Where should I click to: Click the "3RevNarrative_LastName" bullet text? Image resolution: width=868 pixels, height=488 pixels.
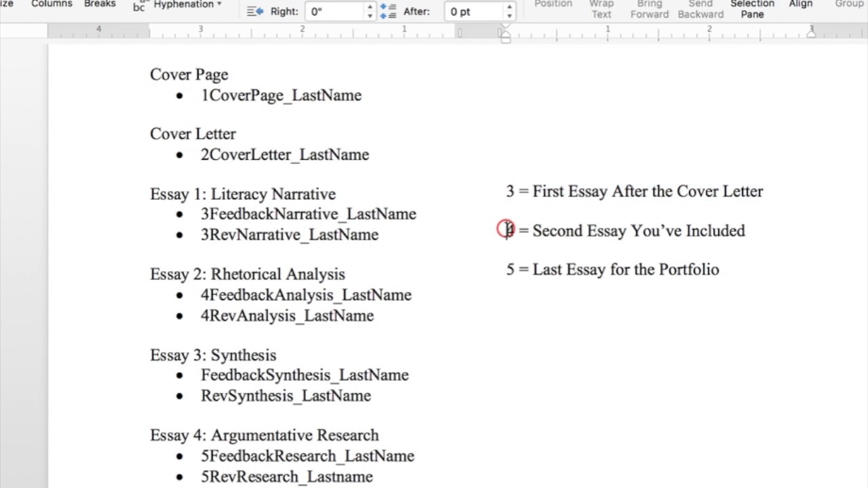point(290,235)
